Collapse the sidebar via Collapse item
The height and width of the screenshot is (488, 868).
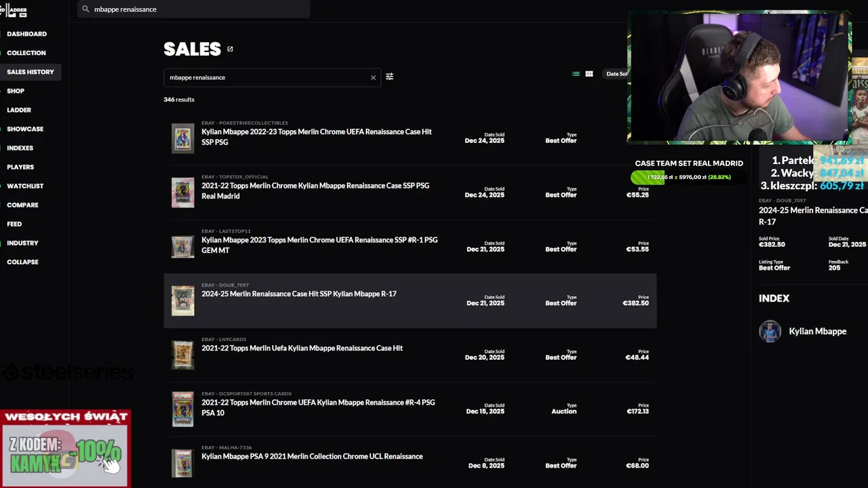click(22, 262)
